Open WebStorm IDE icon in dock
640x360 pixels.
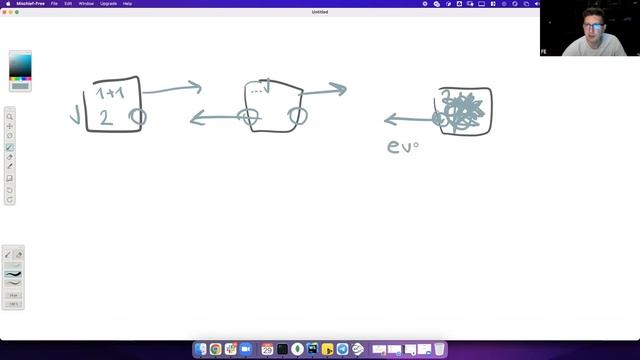point(313,349)
